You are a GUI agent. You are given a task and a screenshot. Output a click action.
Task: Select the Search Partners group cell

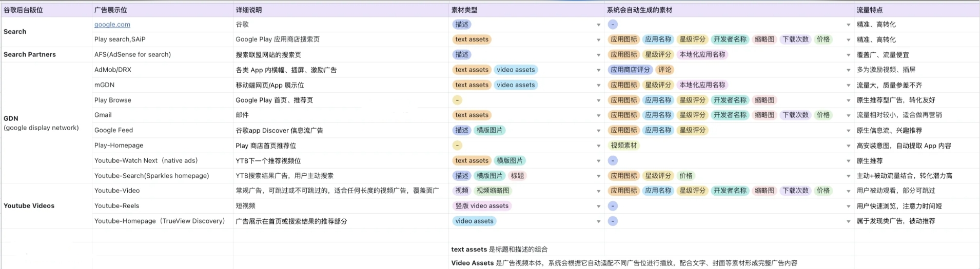(x=46, y=54)
